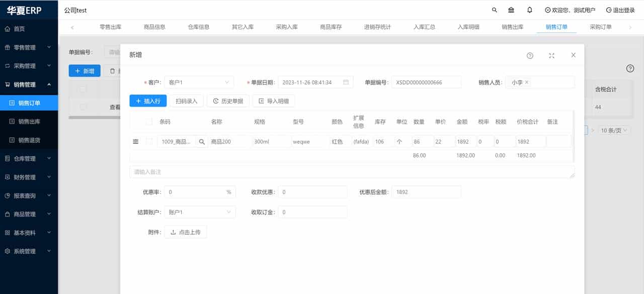Click 历史单据 to view past orders

[x=228, y=101]
